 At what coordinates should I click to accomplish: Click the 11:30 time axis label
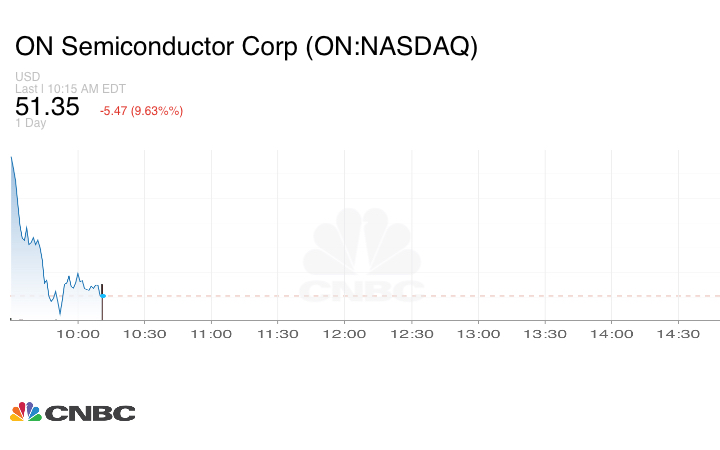(x=279, y=334)
